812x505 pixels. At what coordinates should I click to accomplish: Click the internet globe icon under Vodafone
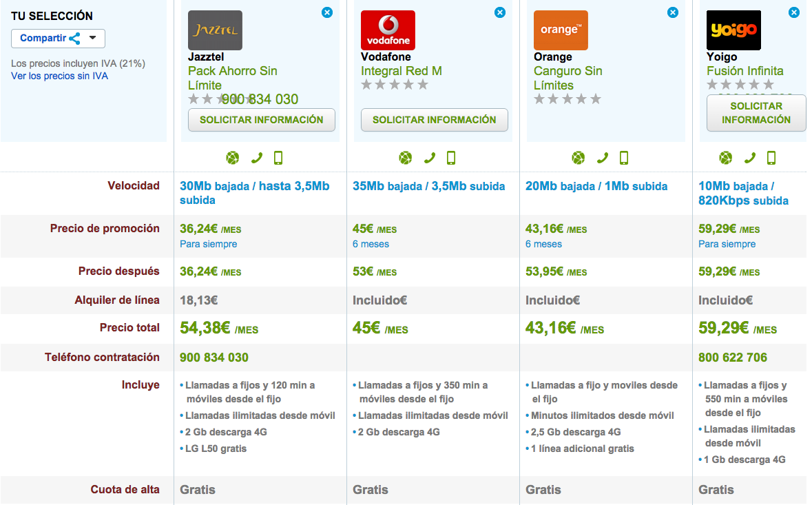click(x=406, y=158)
